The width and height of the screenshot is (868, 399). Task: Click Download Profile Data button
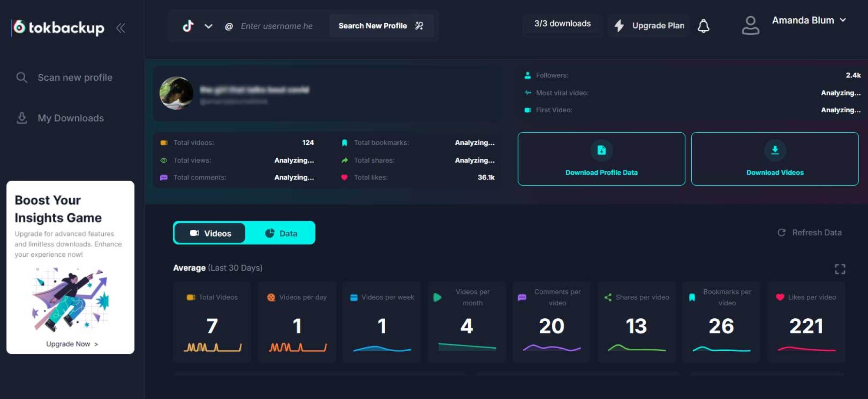click(x=601, y=159)
